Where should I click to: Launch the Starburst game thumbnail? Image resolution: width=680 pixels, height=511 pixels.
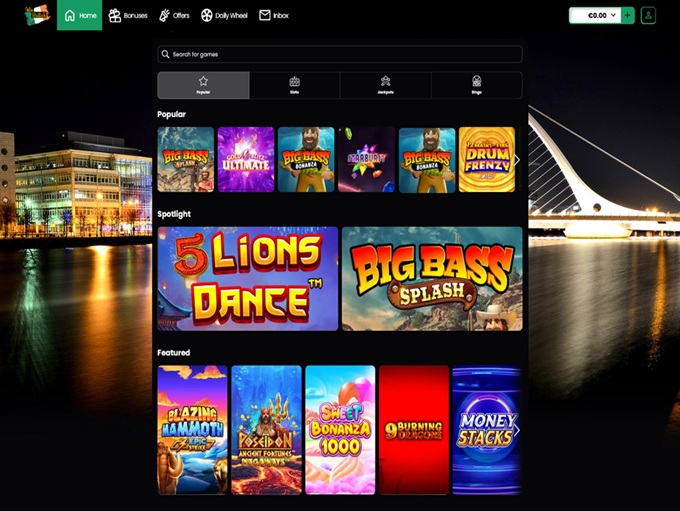coord(366,159)
